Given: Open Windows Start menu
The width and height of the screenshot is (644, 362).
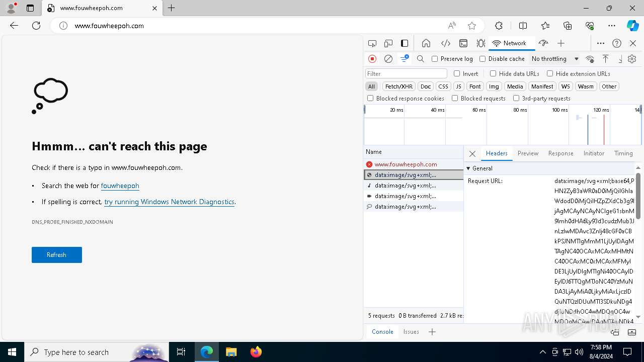Looking at the screenshot, I should coord(12,352).
